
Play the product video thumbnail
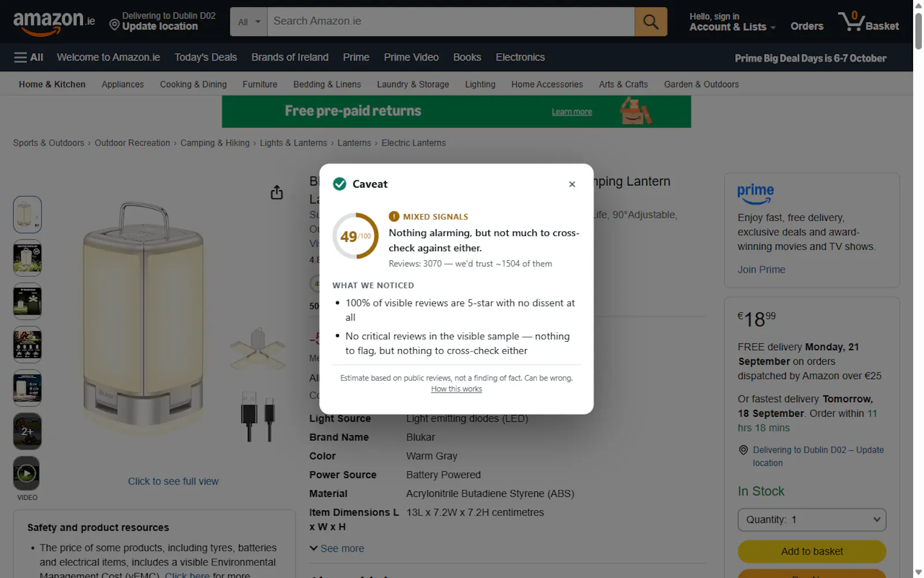pos(27,473)
